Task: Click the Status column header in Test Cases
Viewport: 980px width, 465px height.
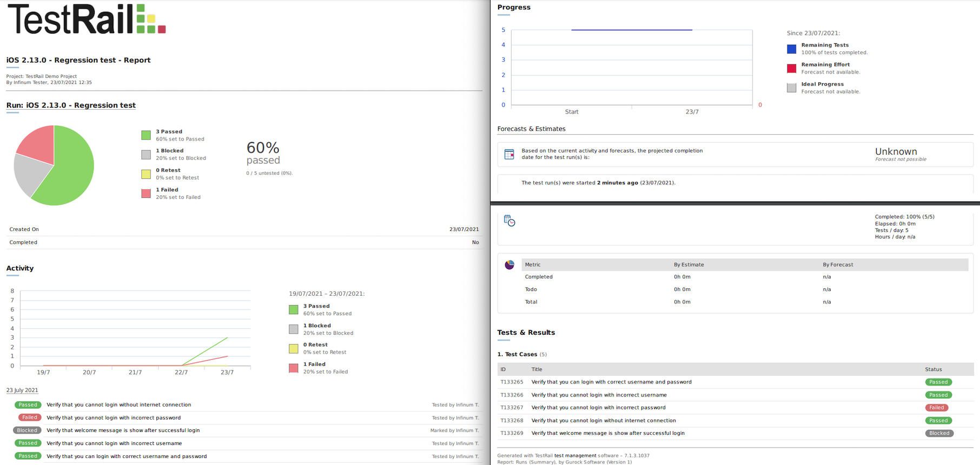Action: point(933,370)
